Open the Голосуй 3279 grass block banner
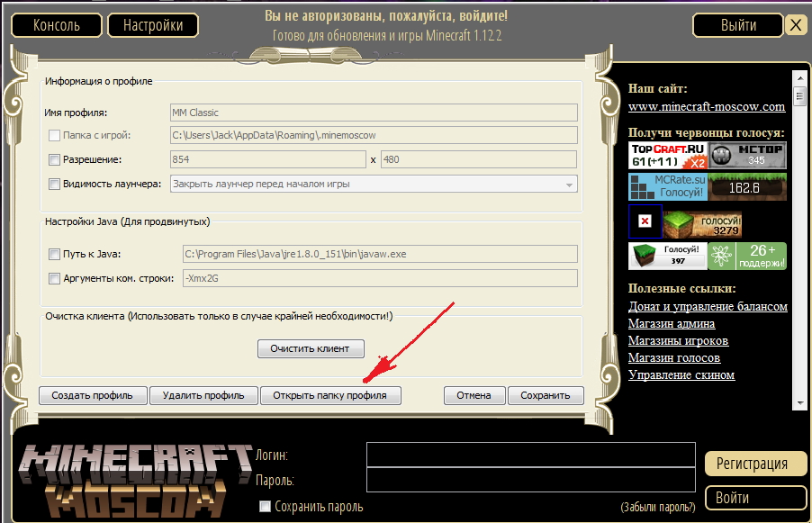This screenshot has width=812, height=523. [x=702, y=224]
